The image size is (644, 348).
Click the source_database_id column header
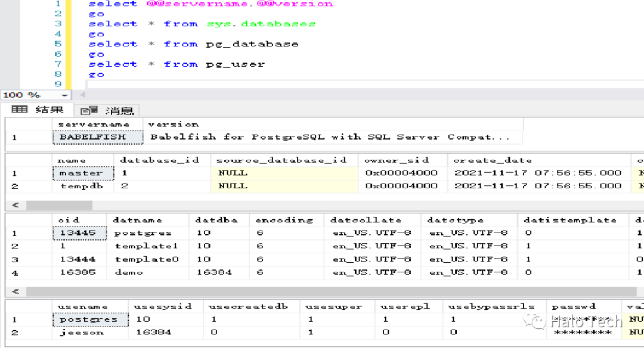coord(284,160)
